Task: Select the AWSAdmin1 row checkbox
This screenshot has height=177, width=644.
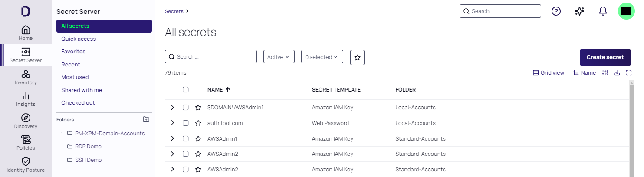Action: pyautogui.click(x=186, y=139)
